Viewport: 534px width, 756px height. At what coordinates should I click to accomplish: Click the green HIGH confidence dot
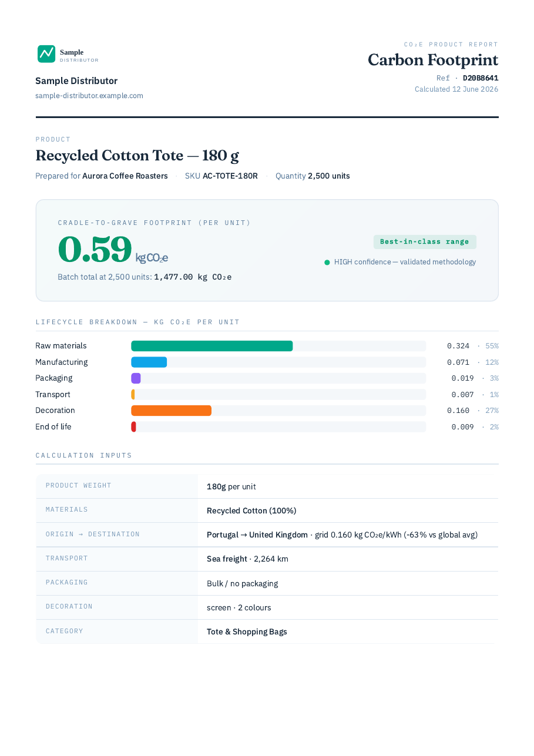point(327,263)
